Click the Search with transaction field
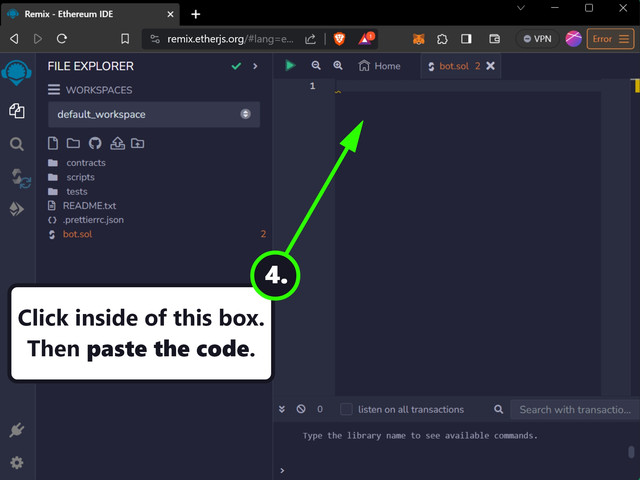Image resolution: width=640 pixels, height=480 pixels. coord(573,409)
